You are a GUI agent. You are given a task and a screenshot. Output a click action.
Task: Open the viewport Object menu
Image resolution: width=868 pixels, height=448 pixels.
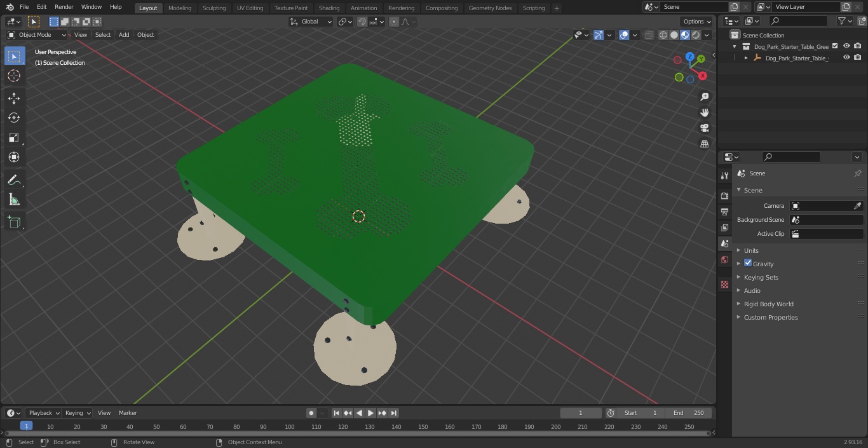[146, 35]
